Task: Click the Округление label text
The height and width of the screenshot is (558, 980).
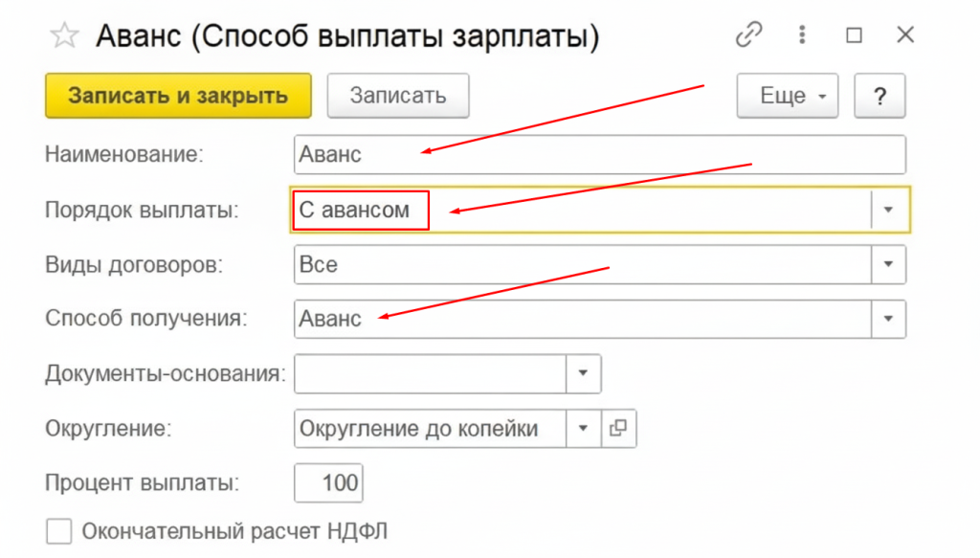Action: 108,429
